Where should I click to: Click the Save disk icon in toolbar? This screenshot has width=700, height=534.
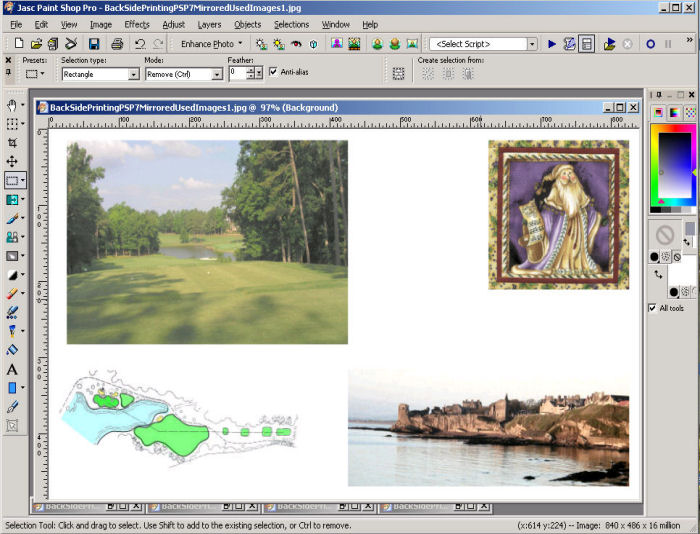93,44
